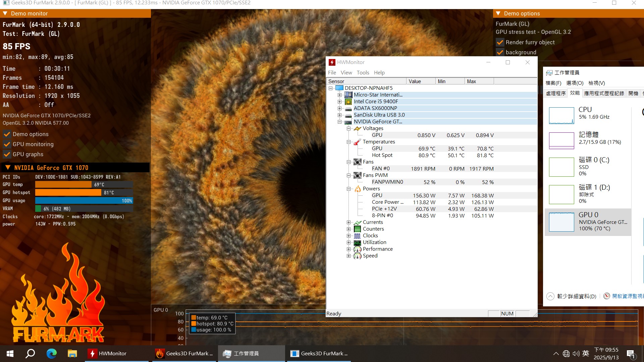Click the Fans PWM category icon
This screenshot has height=362, width=644.
coord(358,175)
